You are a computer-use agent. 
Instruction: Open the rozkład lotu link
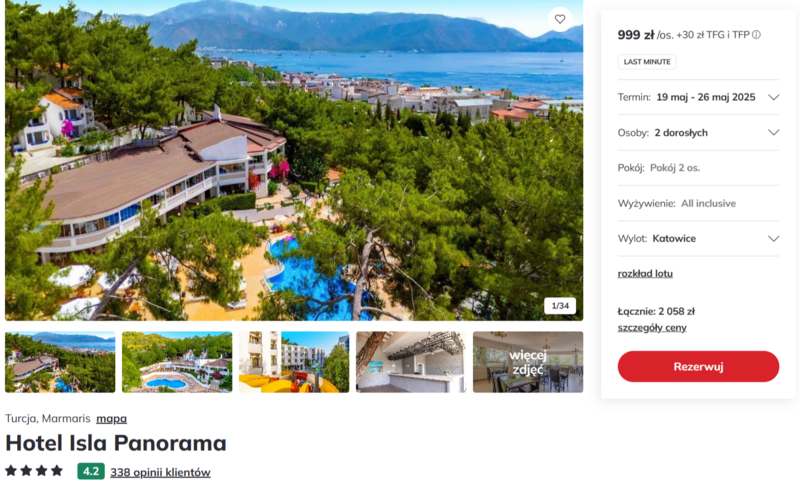tap(645, 273)
